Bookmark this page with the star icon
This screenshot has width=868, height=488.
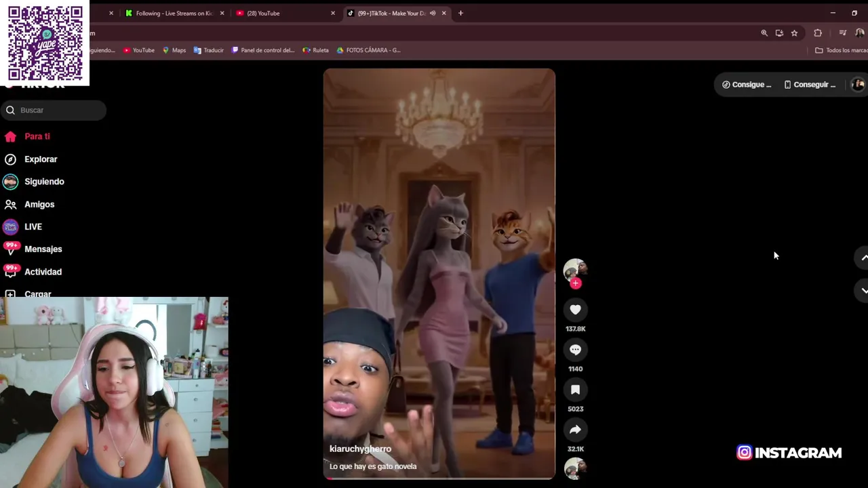point(794,33)
